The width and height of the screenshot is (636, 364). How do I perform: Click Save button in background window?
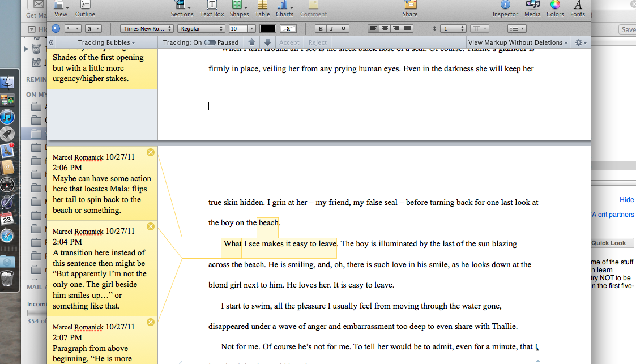click(x=628, y=29)
